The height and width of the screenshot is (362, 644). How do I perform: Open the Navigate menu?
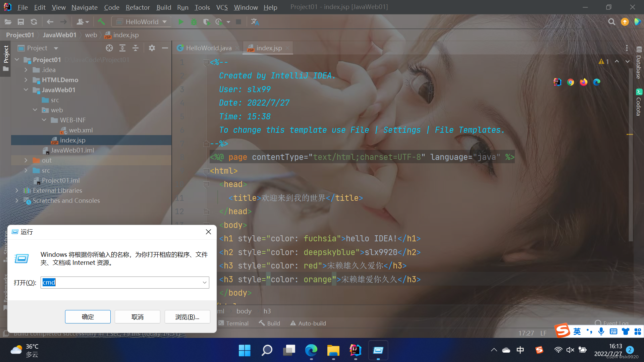pos(85,7)
